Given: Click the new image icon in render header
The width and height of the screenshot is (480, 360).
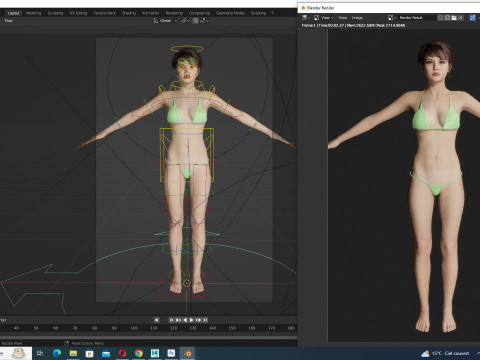Looking at the screenshot, I should click(x=447, y=18).
